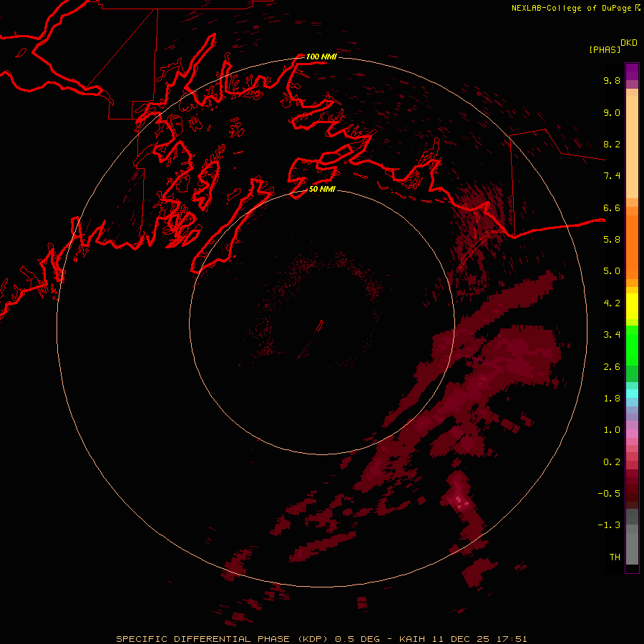The height and width of the screenshot is (644, 644).
Task: Click the 5.0 value on the color scale
Action: (x=612, y=271)
